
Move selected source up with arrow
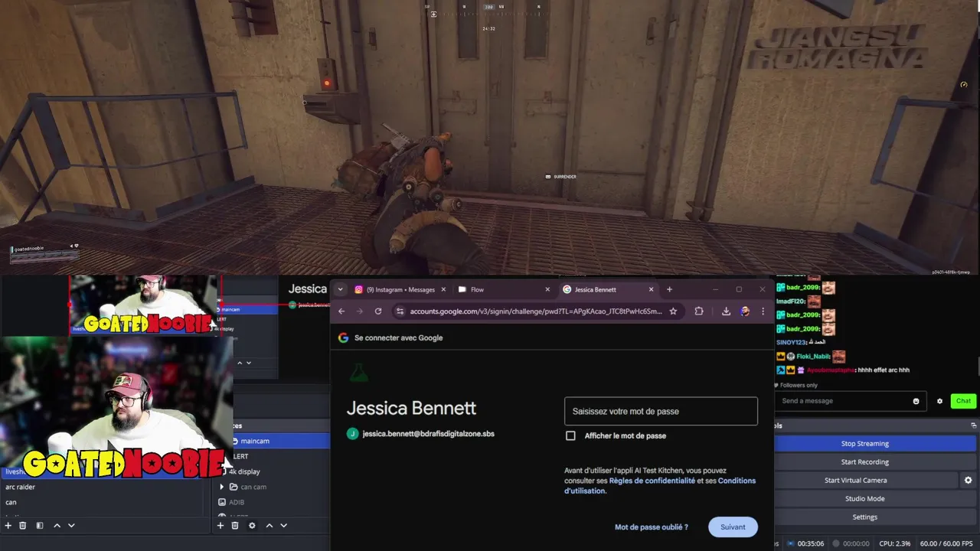(269, 526)
